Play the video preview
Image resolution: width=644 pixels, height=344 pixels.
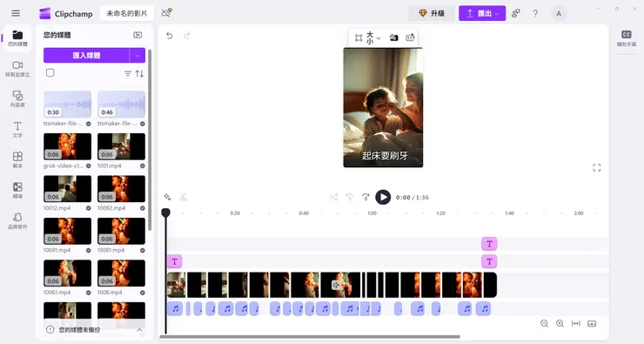click(383, 198)
